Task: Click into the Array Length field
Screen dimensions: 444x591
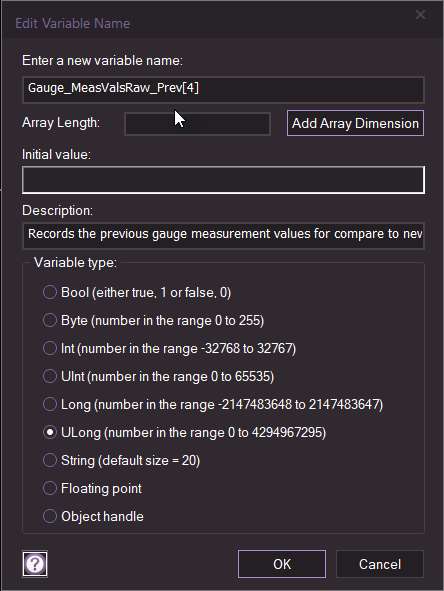Action: (198, 124)
